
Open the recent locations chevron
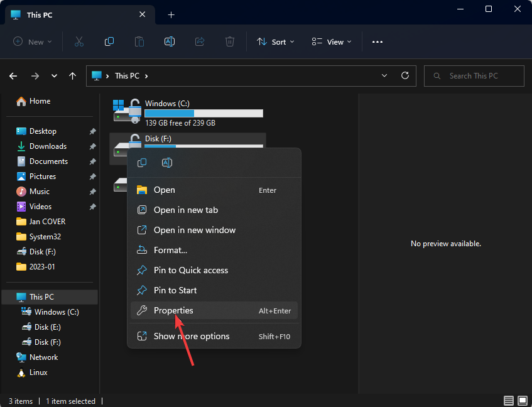(x=55, y=76)
